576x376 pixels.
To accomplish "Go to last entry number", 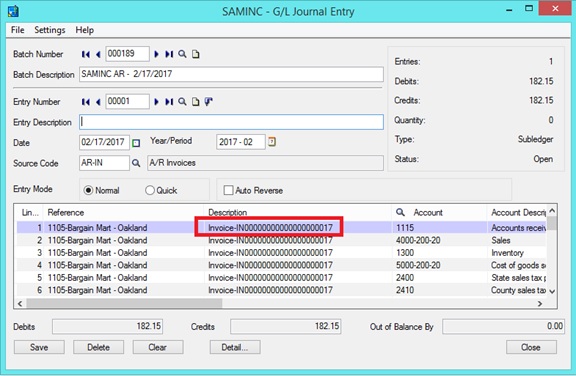I will 169,102.
